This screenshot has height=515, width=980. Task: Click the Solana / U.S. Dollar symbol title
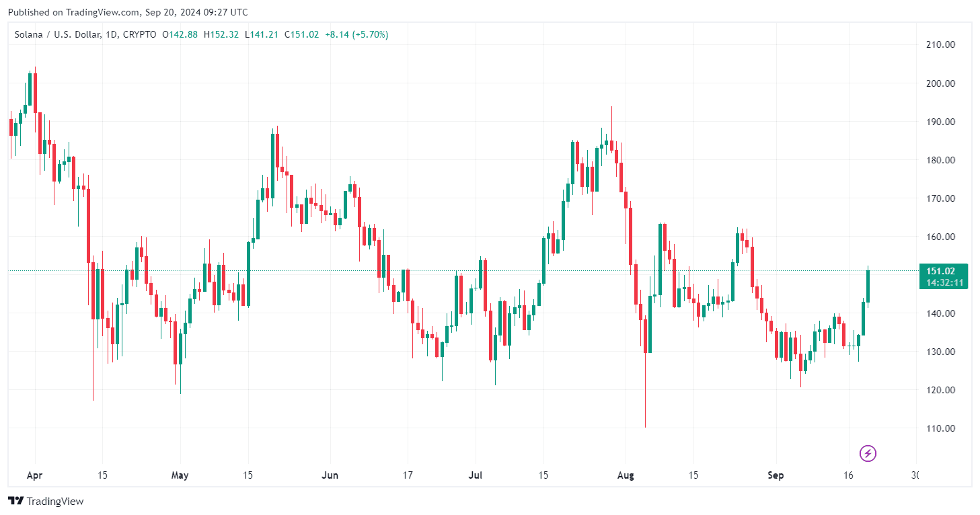[56, 34]
